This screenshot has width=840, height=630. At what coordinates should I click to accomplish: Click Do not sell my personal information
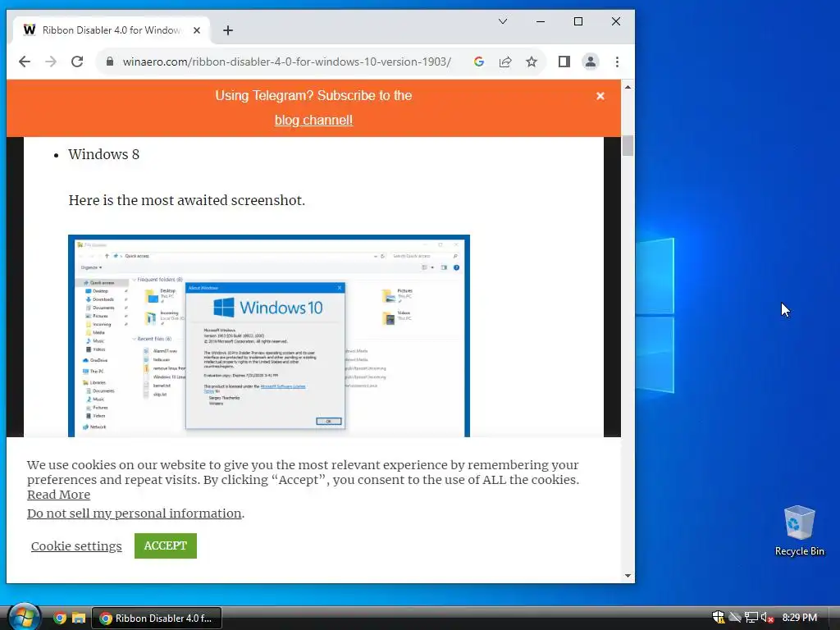135,514
